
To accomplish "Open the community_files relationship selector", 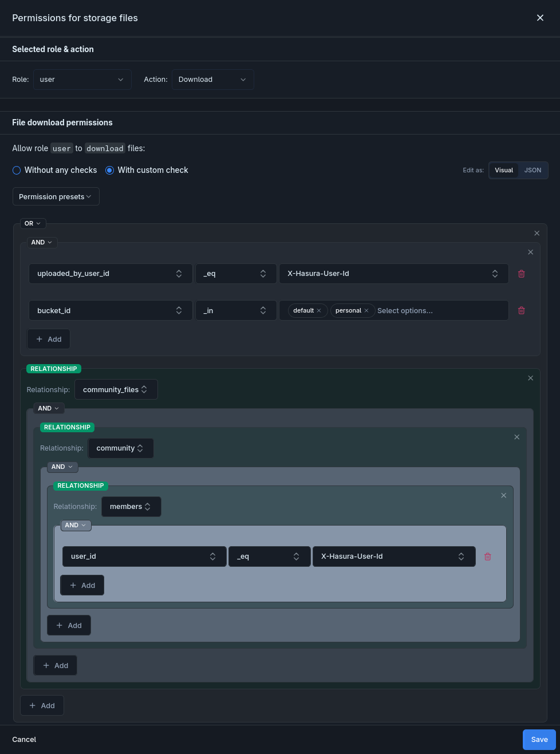I will click(x=116, y=389).
